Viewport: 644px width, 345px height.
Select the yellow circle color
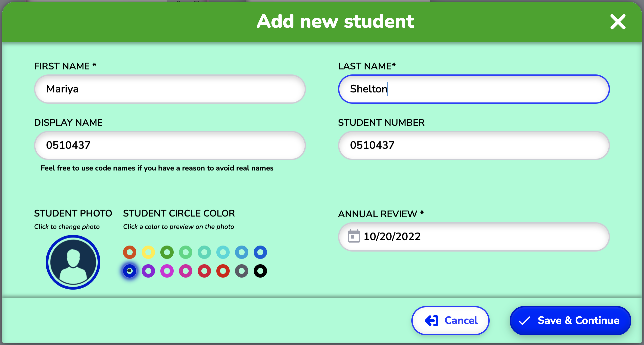coord(148,252)
